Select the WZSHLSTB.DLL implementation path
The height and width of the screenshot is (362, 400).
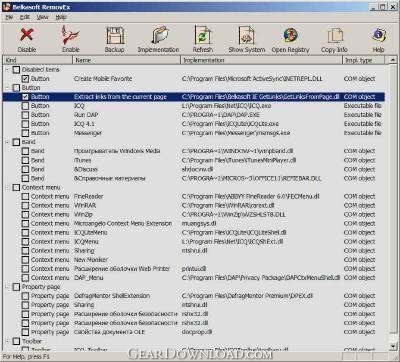click(x=234, y=215)
